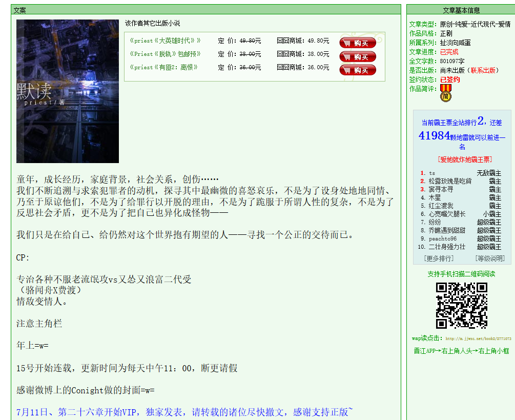Click the 回回商城: 49.80元 price

[x=303, y=41]
